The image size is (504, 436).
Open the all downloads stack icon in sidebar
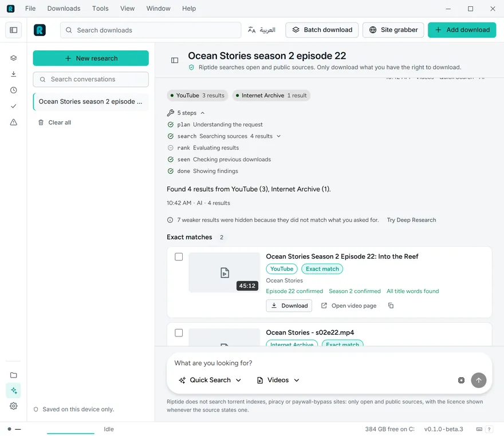click(x=14, y=58)
